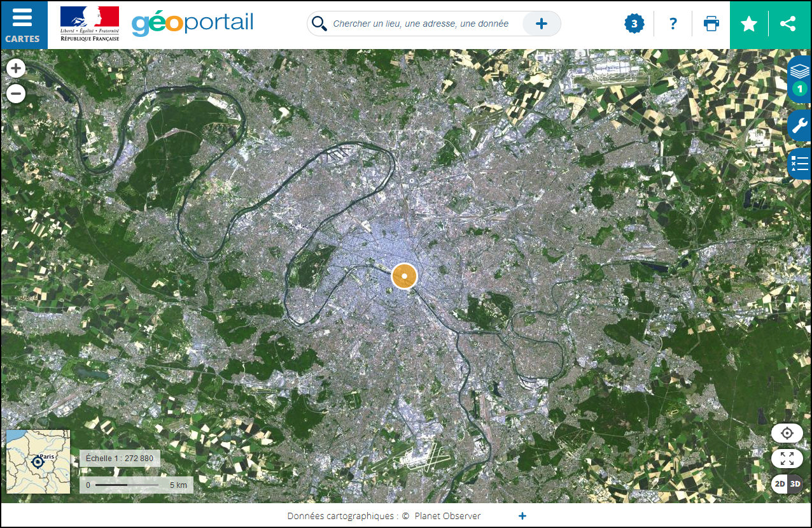Open advanced search plus button
This screenshot has width=812, height=528.
coord(542,24)
